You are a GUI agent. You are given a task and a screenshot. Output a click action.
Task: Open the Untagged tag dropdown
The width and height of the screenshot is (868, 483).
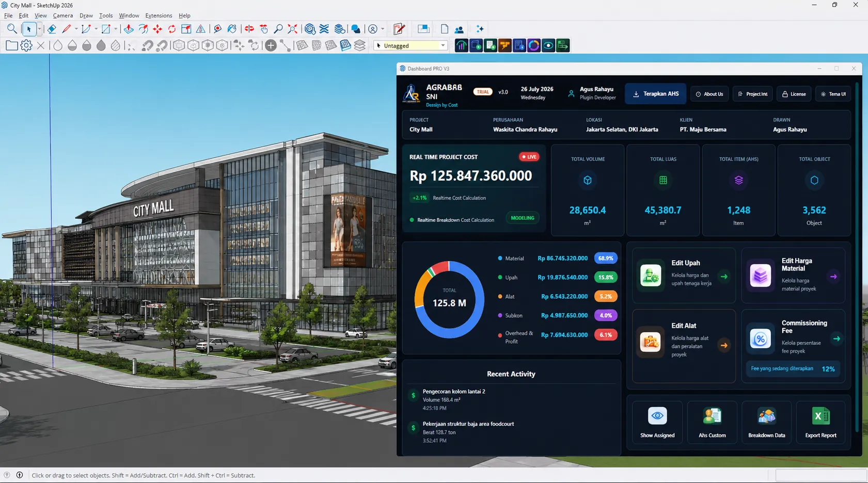click(411, 45)
